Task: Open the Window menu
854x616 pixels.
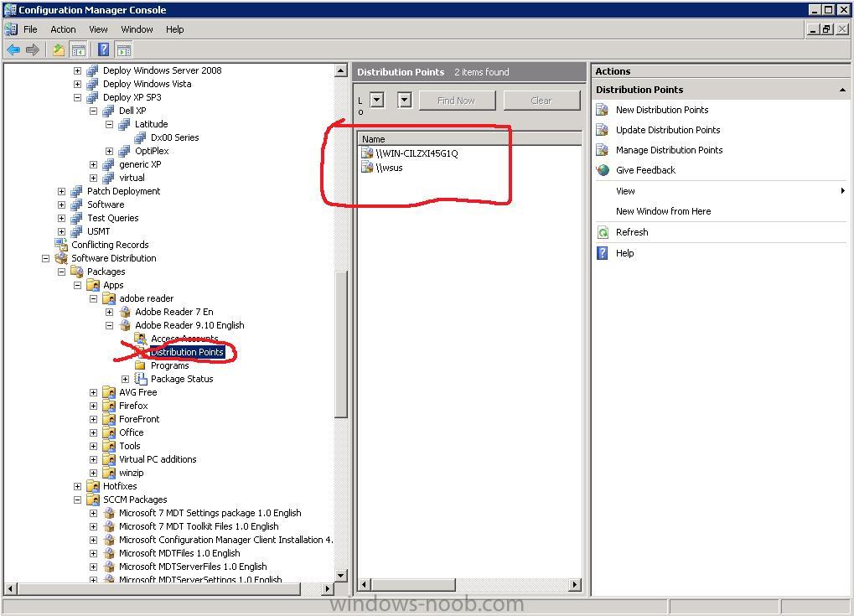Action: point(137,29)
